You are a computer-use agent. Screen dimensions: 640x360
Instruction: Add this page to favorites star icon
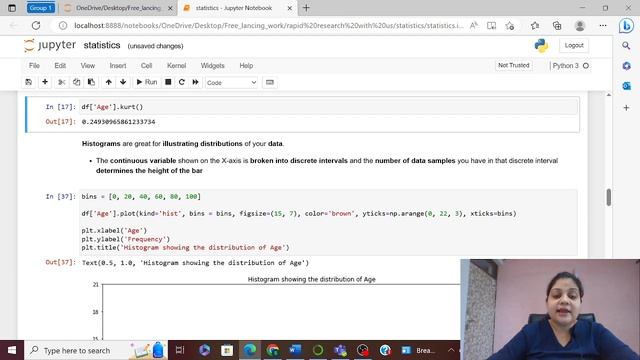(510, 25)
